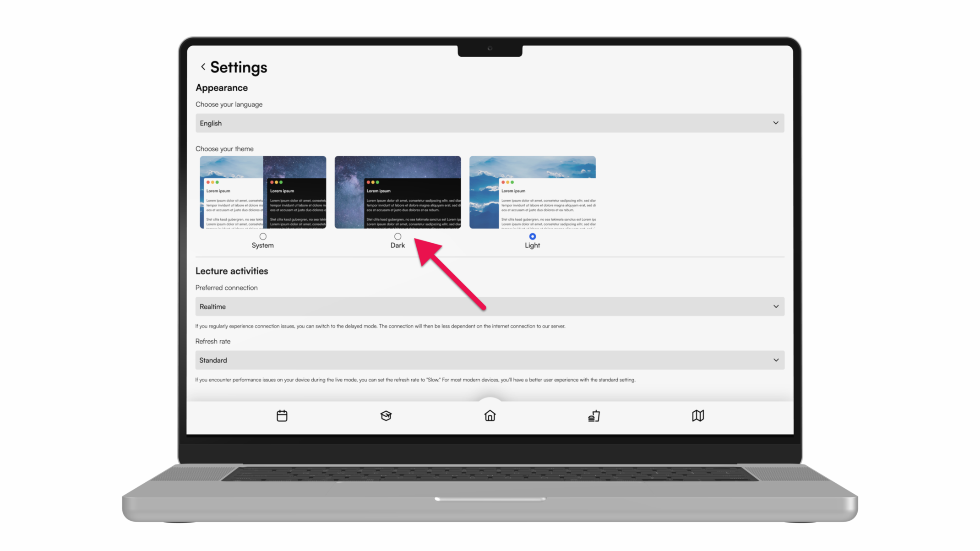980x551 pixels.
Task: Click the chevron arrow on language dropdown
Action: click(x=775, y=123)
